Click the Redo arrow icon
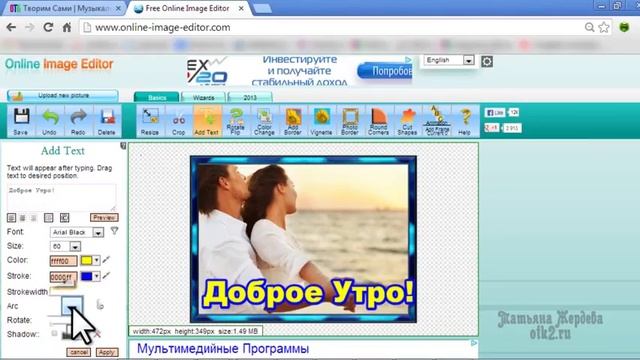640x360 pixels. point(78,121)
